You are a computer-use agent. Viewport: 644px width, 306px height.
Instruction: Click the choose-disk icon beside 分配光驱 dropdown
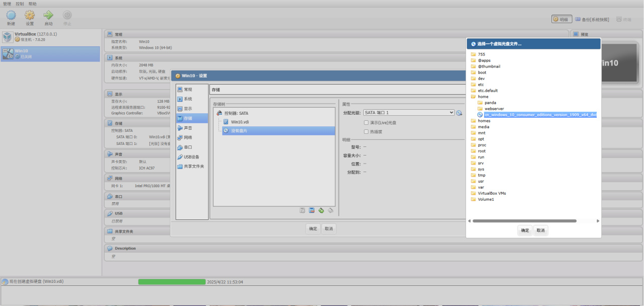459,113
